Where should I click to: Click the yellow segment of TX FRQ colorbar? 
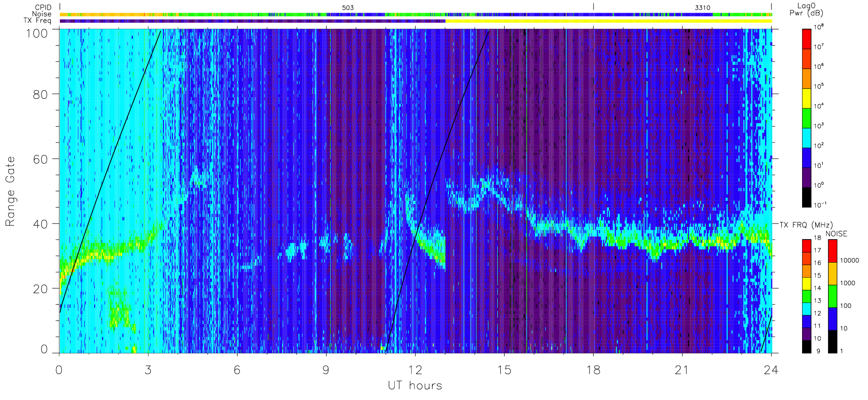pyautogui.click(x=807, y=284)
